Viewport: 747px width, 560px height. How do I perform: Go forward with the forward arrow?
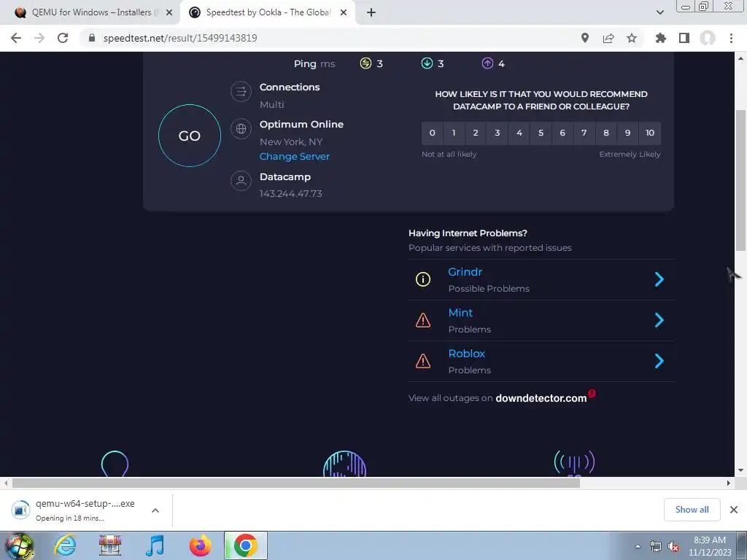39,38
